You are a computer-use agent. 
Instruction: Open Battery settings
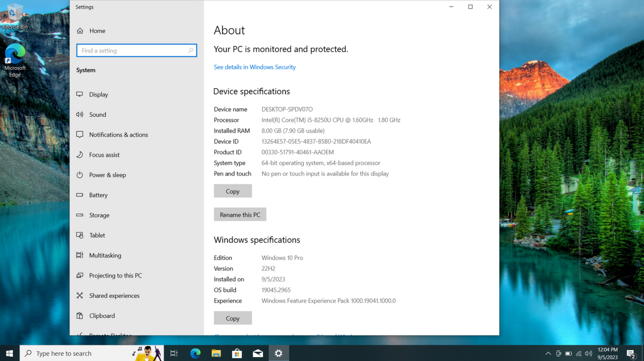coord(98,195)
